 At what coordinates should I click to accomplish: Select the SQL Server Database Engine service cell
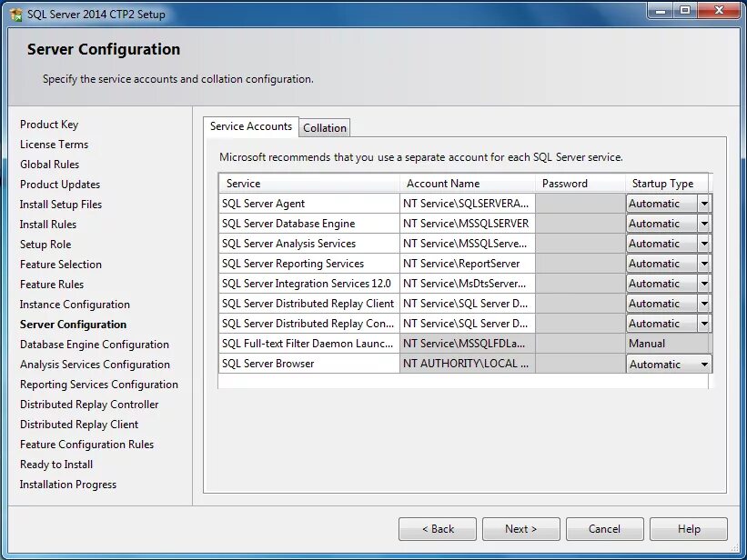[309, 224]
